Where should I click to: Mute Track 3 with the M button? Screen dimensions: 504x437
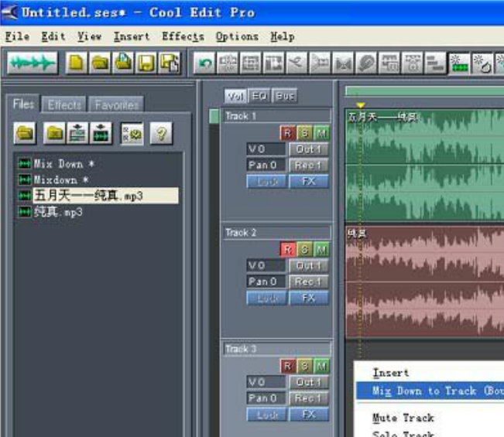tap(321, 366)
